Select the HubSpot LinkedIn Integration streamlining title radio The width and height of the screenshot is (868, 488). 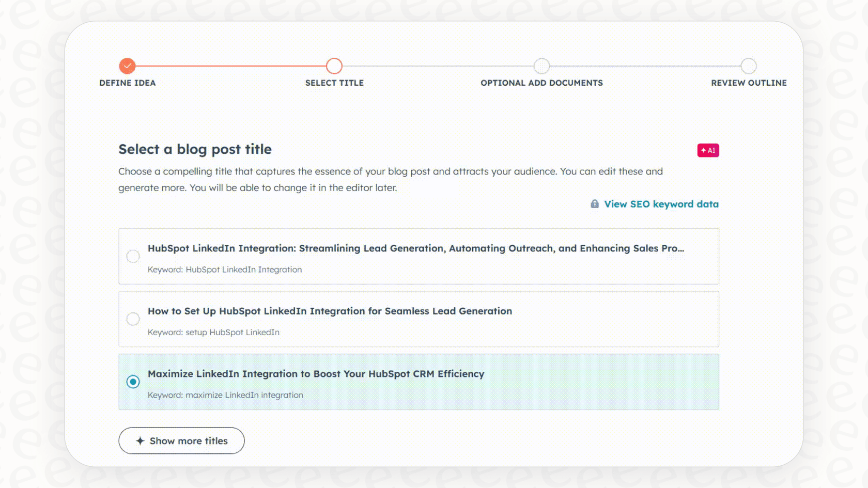[133, 256]
